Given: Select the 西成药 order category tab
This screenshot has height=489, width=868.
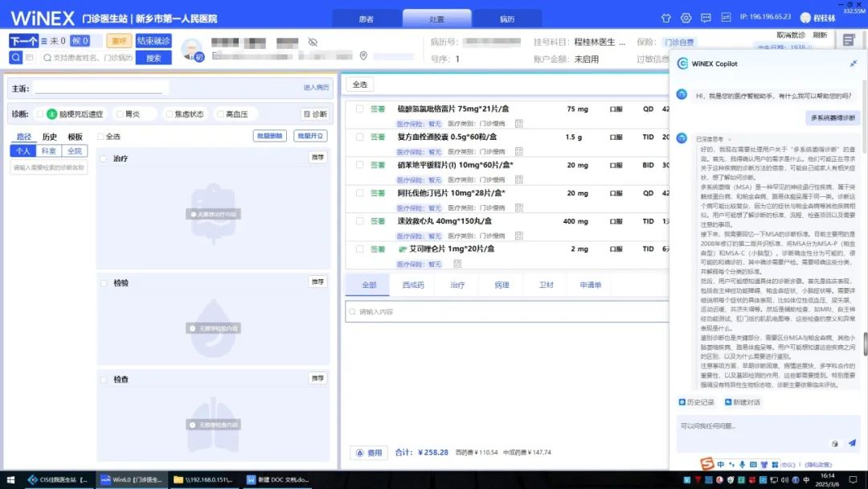Looking at the screenshot, I should (413, 285).
